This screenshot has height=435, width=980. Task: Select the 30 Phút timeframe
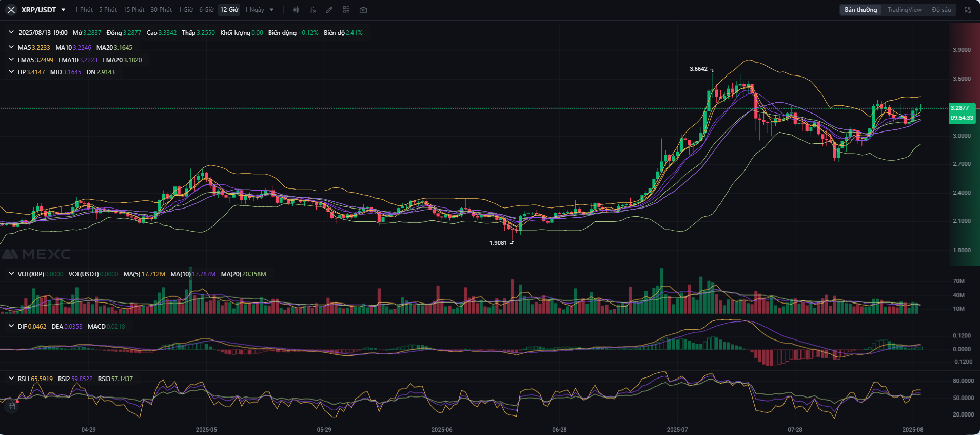coord(161,10)
